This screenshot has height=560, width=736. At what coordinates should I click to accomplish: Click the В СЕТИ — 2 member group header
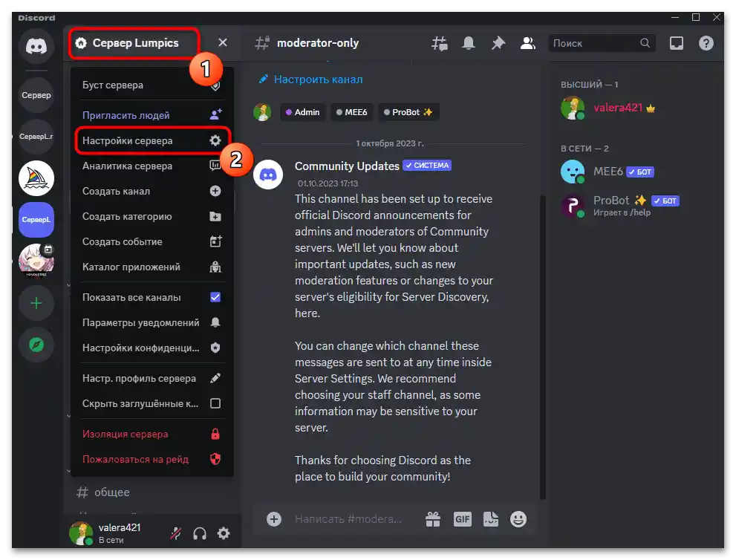[584, 149]
